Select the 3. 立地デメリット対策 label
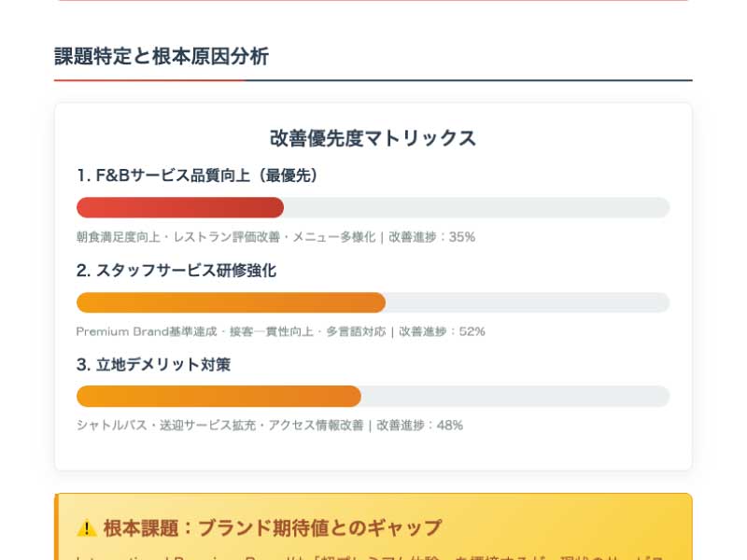Viewport: 747px width, 560px height. tap(153, 365)
